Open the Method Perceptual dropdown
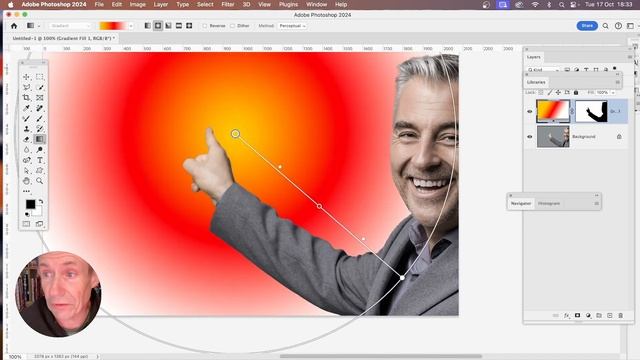 tap(293, 26)
